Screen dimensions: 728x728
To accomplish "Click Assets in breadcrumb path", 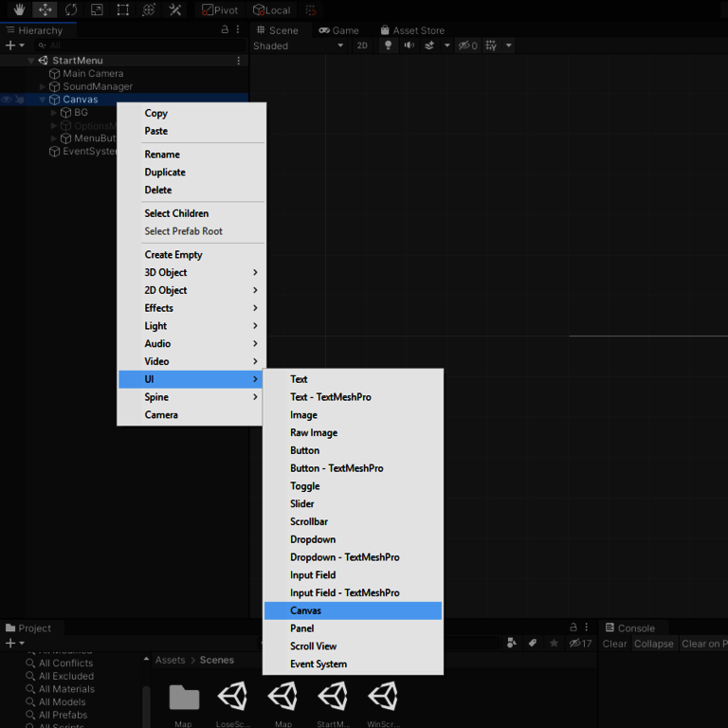I will tap(170, 660).
